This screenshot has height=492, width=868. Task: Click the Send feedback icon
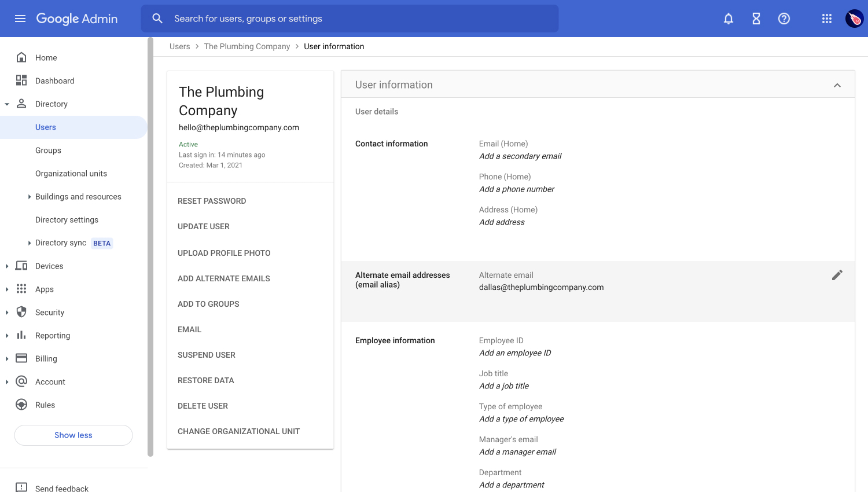pyautogui.click(x=21, y=487)
